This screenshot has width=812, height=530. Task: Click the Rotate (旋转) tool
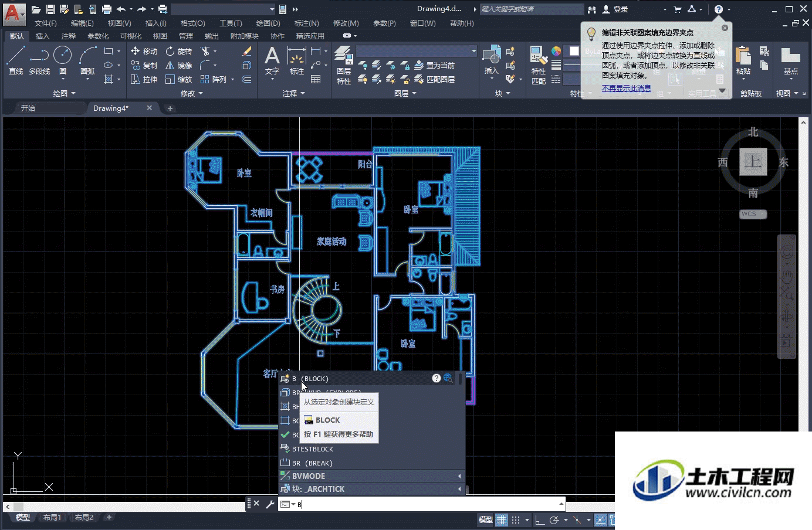click(x=179, y=51)
